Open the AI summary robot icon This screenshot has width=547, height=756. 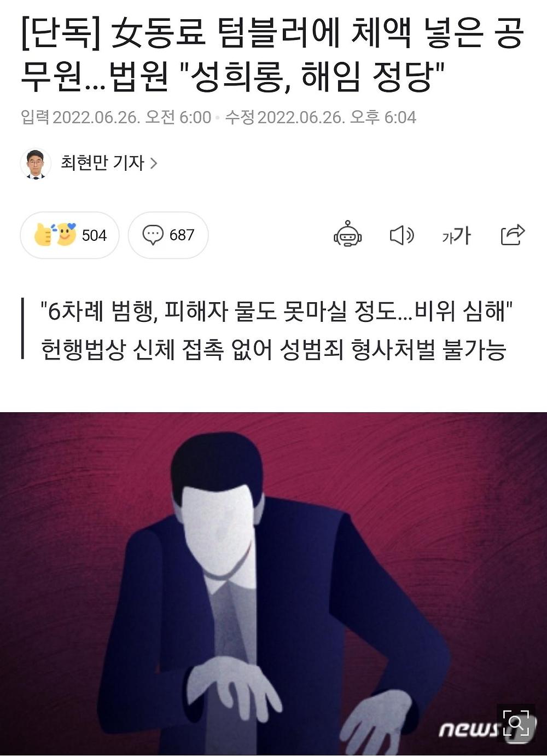click(x=348, y=235)
